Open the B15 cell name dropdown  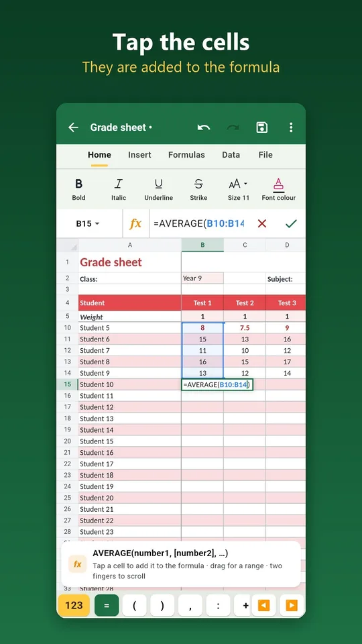coord(88,223)
